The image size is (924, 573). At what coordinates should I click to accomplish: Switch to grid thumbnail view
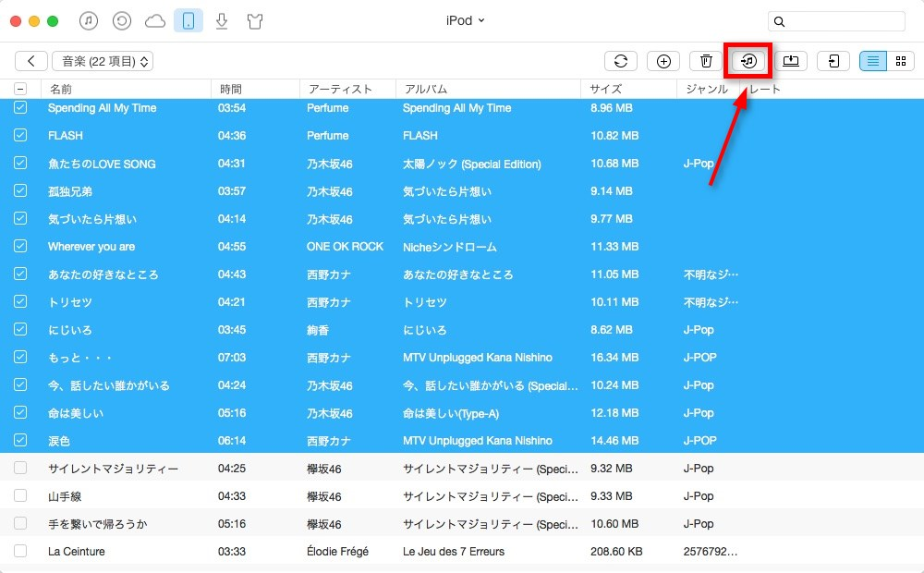point(901,61)
